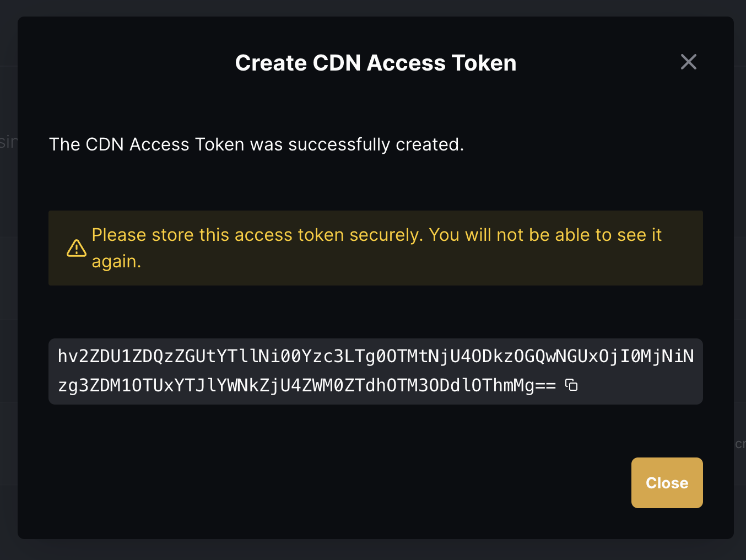Click the cut-off "cr" text at right edge
This screenshot has height=560, width=746.
tap(740, 444)
